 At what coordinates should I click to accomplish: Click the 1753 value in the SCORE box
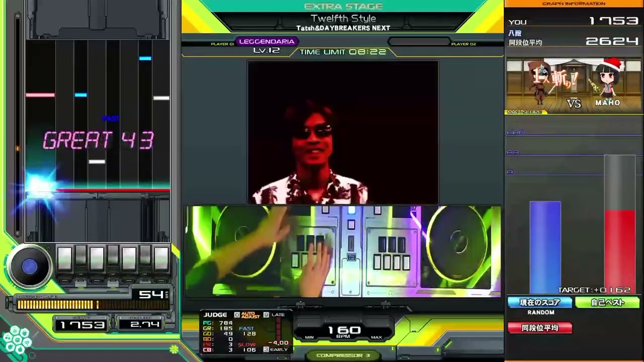point(82,325)
